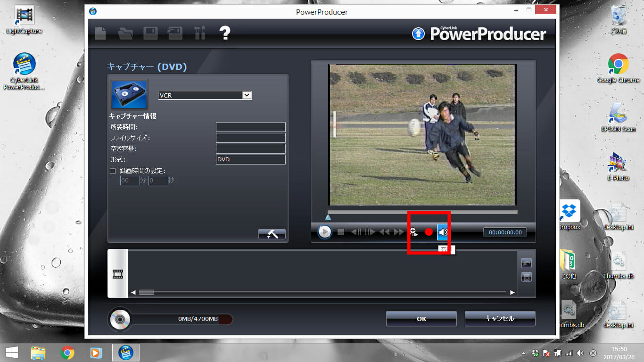Open capture settings with the hammer button
Image resolution: width=644 pixels, height=362 pixels.
tap(272, 234)
